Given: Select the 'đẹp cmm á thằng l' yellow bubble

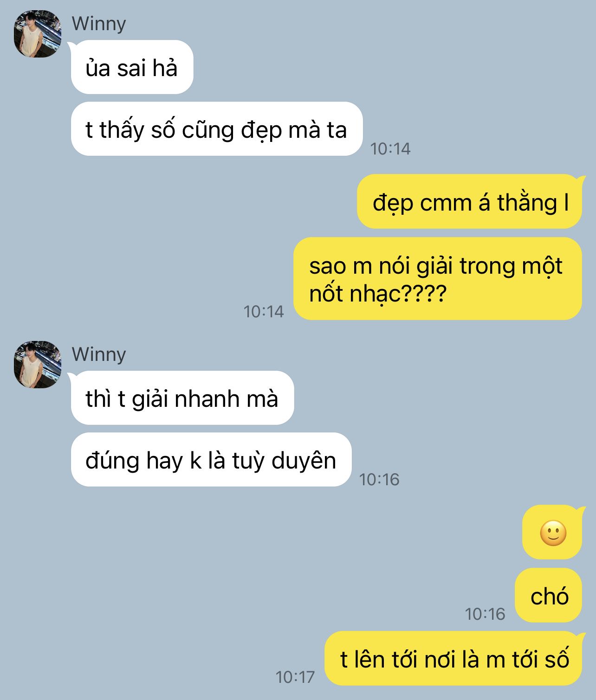Looking at the screenshot, I should pyautogui.click(x=470, y=201).
